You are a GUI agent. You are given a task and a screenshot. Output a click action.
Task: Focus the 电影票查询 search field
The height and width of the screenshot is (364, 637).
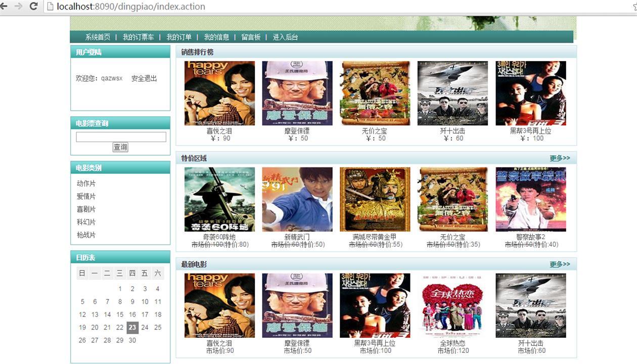click(x=121, y=137)
